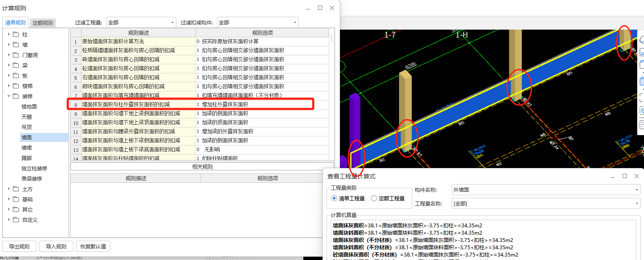Image resolution: width=644 pixels, height=260 pixels.
Task: Click the 导入规则 button
Action: (x=56, y=246)
